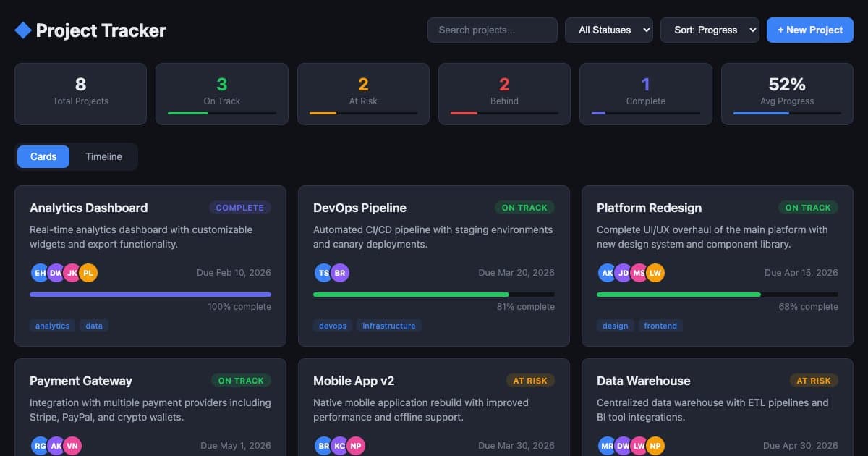
Task: Click the devops tag
Action: [x=333, y=326]
